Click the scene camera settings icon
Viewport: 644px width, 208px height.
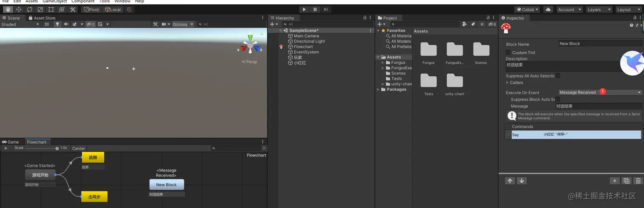coord(164,24)
